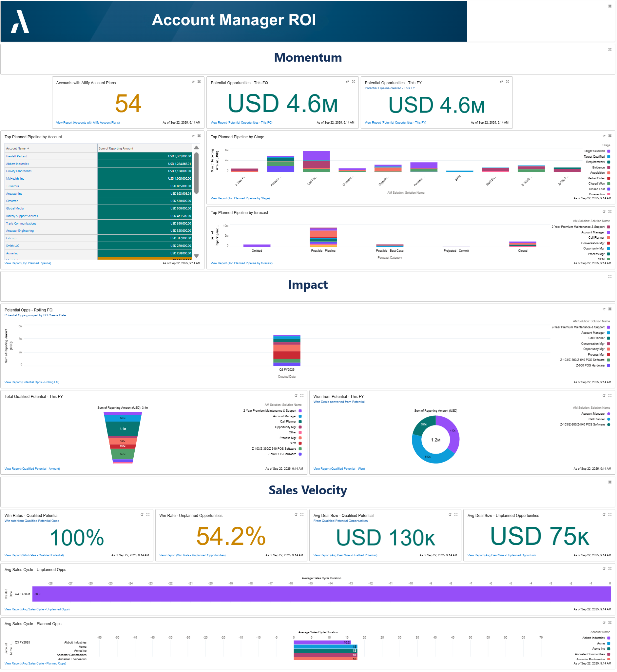Refresh the Accounts with Altify Account Plans widget
The height and width of the screenshot is (672, 617).
click(193, 82)
